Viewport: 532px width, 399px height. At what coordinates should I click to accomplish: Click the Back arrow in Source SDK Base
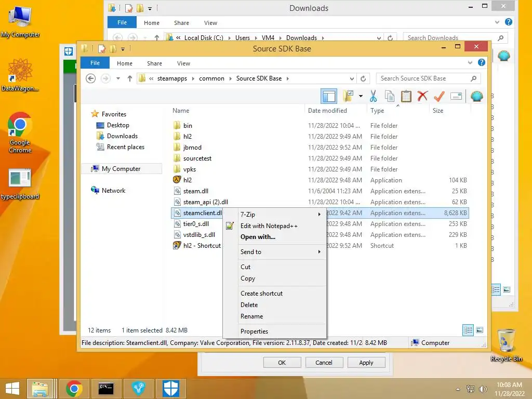pyautogui.click(x=90, y=79)
